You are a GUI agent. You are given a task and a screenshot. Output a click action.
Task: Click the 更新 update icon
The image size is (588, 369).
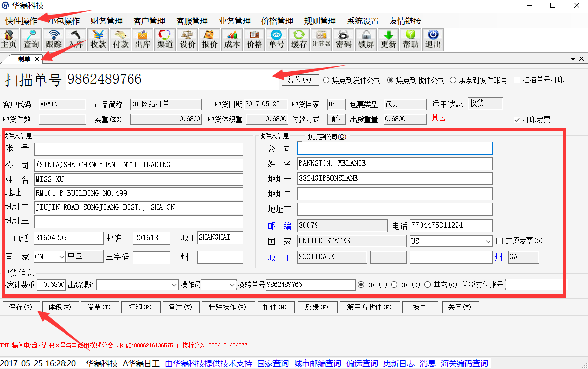click(x=389, y=40)
